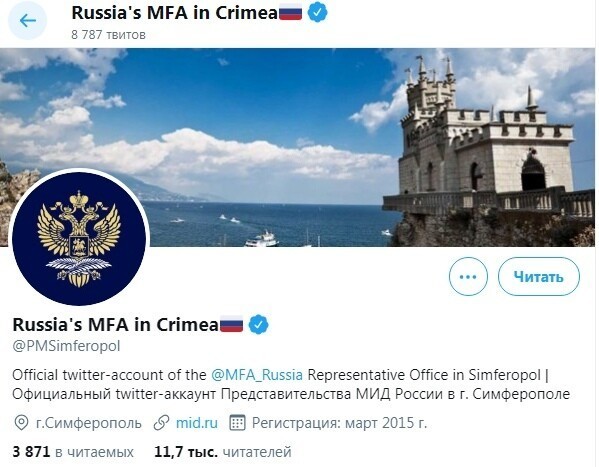This screenshot has width=599, height=467.
Task: Open the double-headed eagle profile avatar
Action: click(79, 239)
